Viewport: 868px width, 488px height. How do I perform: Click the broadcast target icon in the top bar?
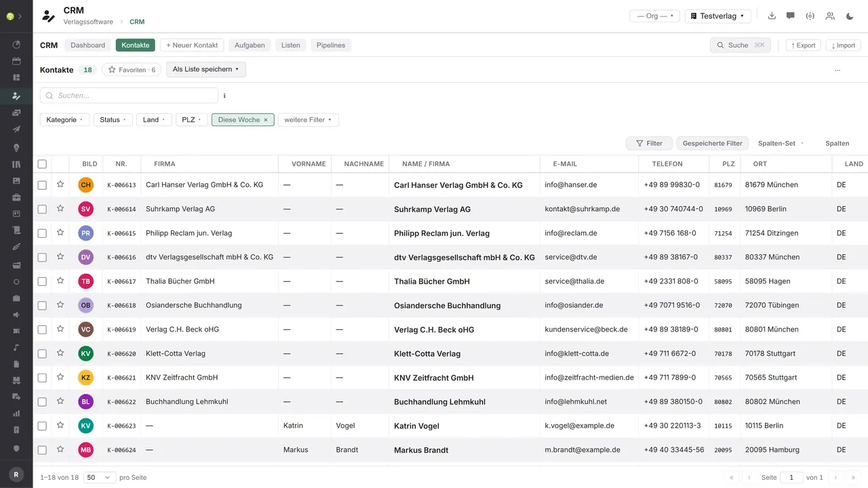(x=810, y=16)
